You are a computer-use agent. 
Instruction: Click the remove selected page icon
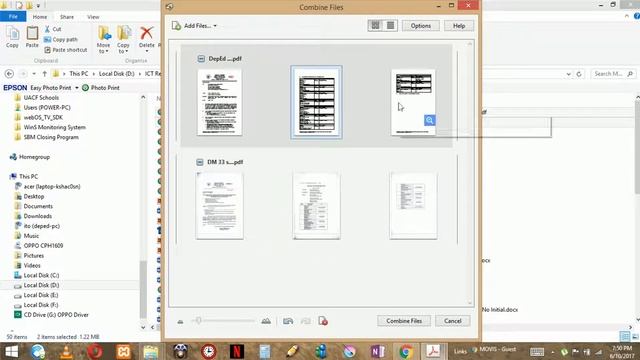click(323, 321)
